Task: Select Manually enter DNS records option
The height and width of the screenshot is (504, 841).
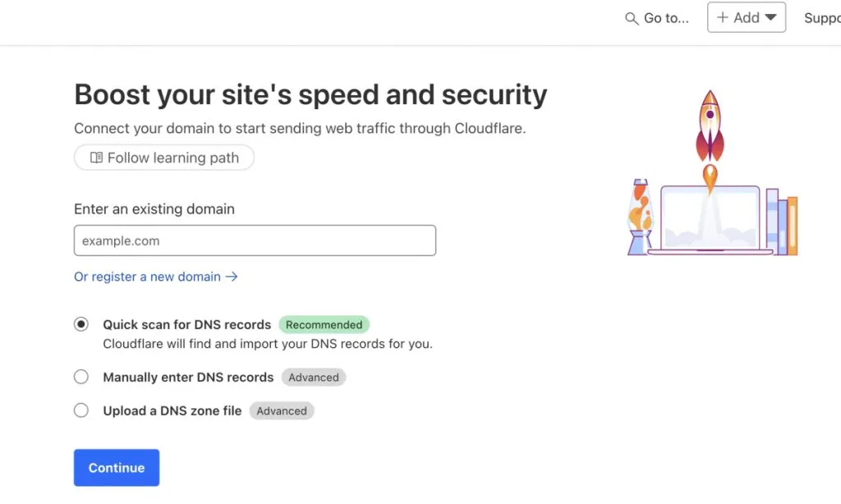Action: (81, 377)
